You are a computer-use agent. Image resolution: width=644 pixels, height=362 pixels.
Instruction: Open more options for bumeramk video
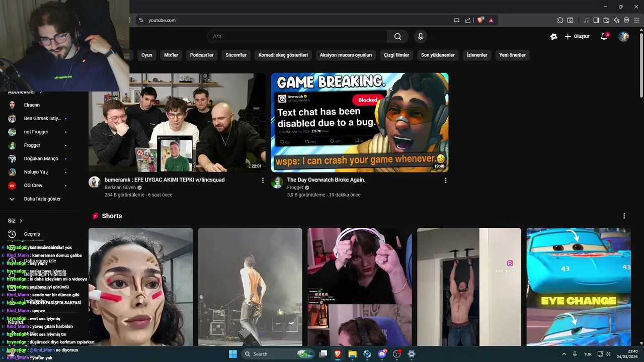[263, 180]
